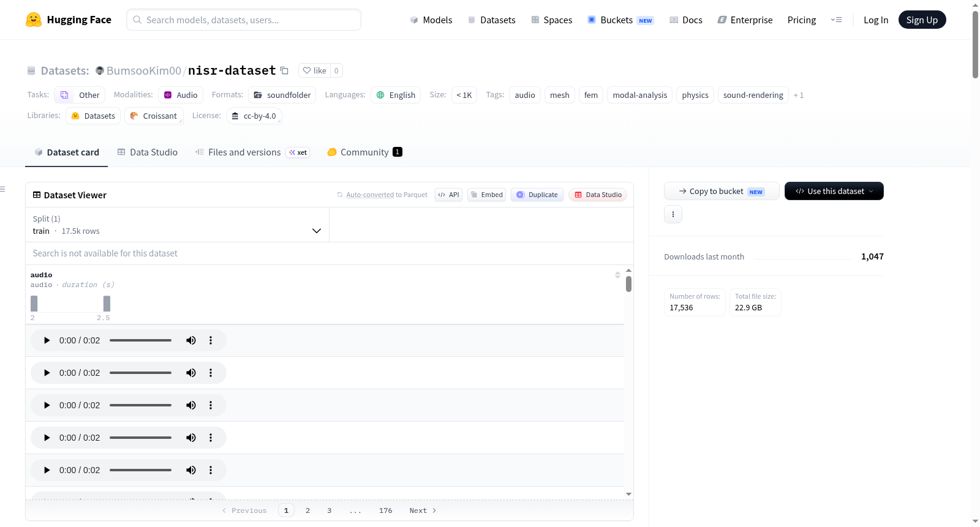Focus the search models field
This screenshot has width=980, height=527.
(x=244, y=20)
